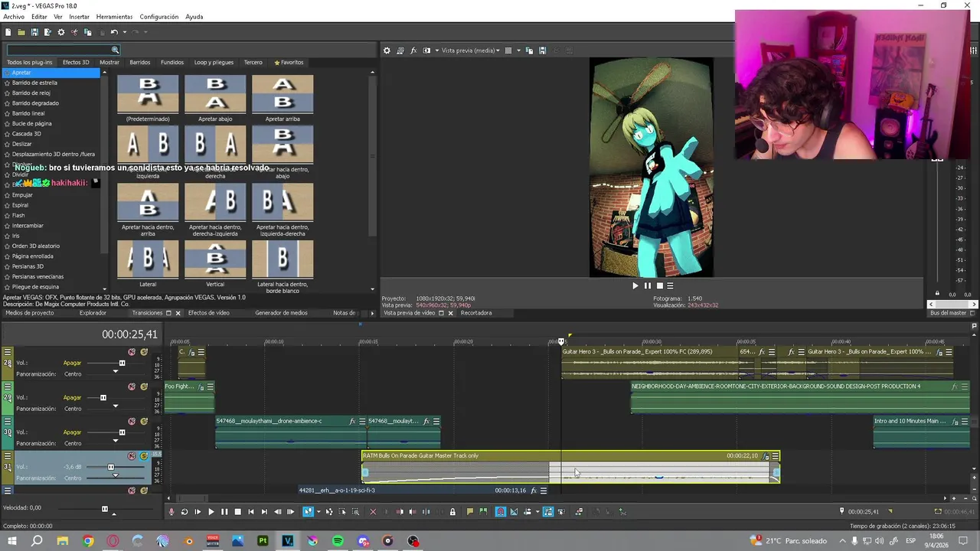Viewport: 980px width, 551px height.
Task: Close the Transiciones docked tab
Action: 178,313
